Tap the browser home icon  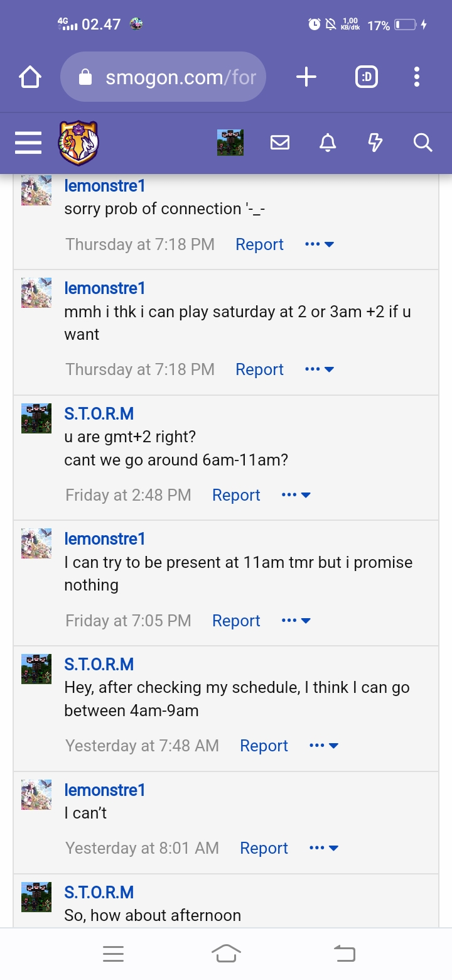tap(30, 77)
